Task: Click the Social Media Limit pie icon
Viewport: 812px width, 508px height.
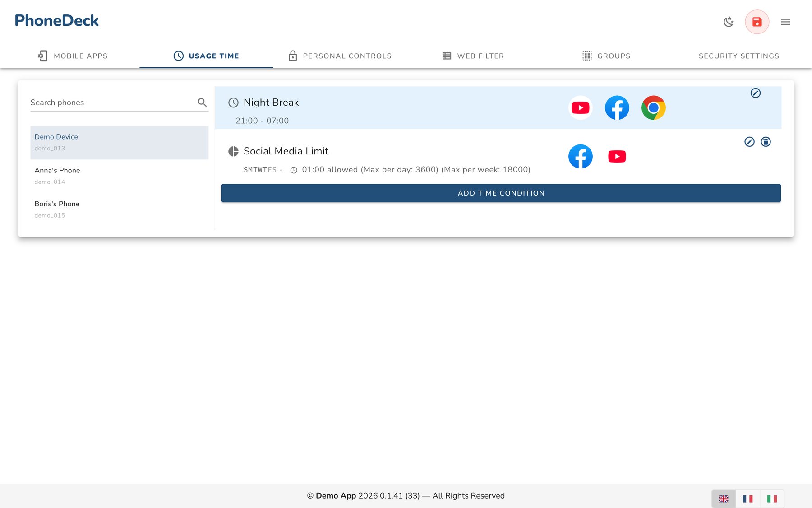Action: pos(233,151)
